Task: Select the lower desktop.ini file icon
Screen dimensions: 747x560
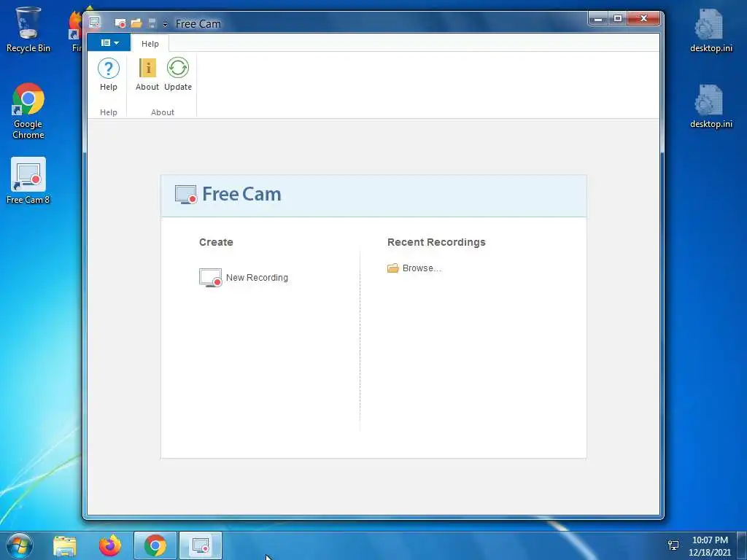Action: coord(711,106)
